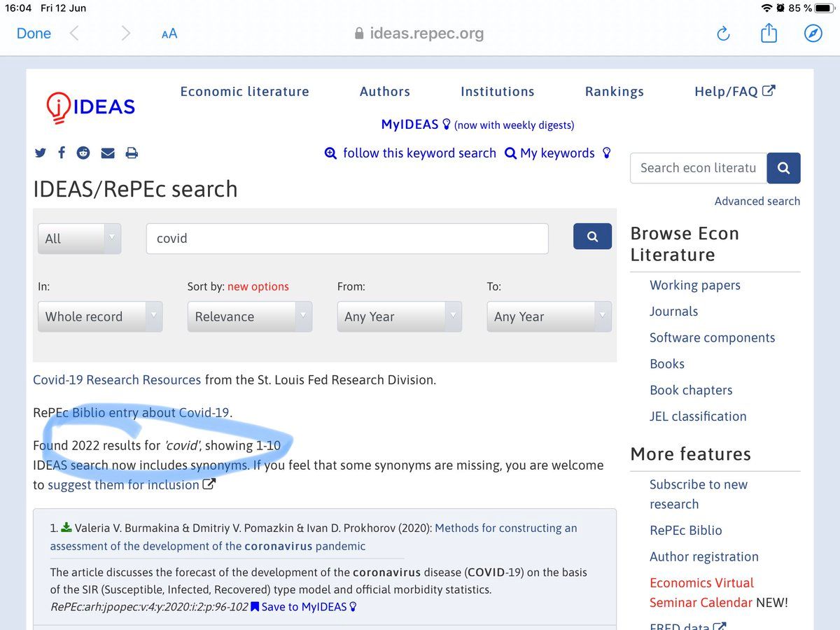Click into the 'covid' search field
Viewport: 840px width, 630px height.
point(346,239)
